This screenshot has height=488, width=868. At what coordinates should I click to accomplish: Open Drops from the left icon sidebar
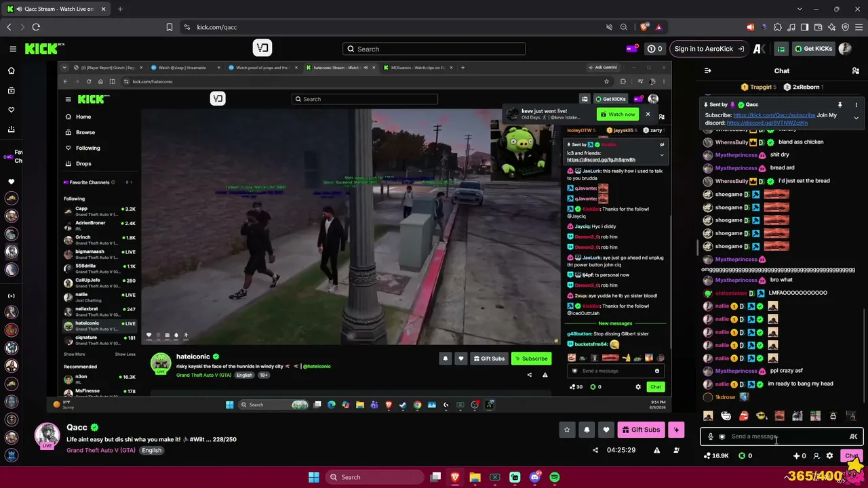tap(11, 129)
